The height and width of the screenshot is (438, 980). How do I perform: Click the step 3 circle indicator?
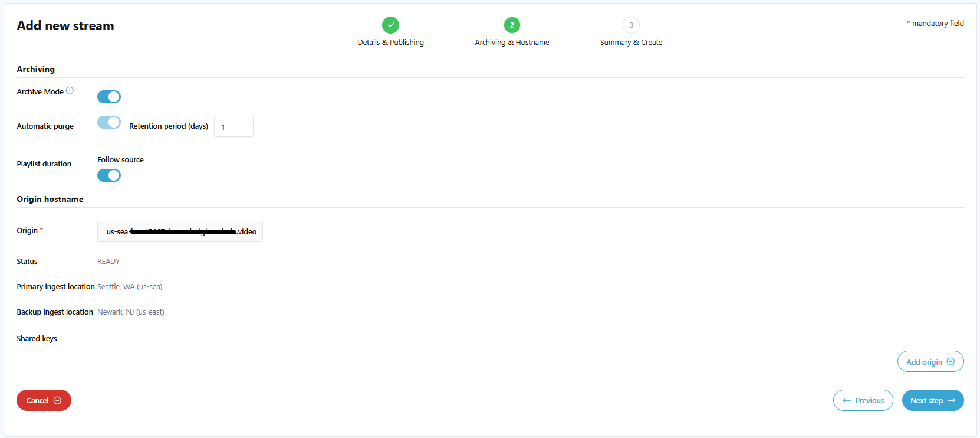tap(631, 25)
